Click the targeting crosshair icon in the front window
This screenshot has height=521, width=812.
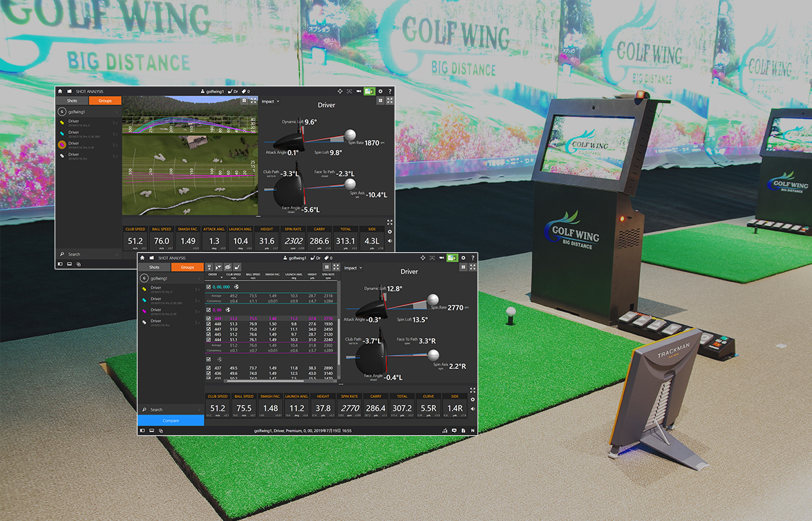[x=422, y=258]
